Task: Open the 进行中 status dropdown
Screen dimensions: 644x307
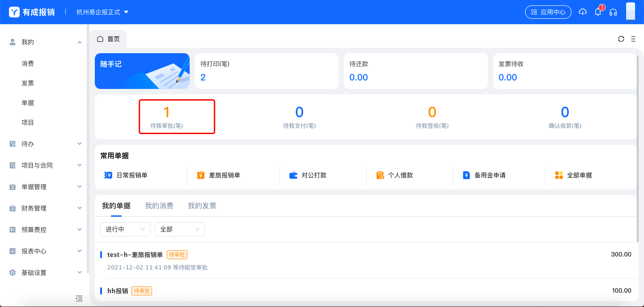Action: pyautogui.click(x=125, y=229)
